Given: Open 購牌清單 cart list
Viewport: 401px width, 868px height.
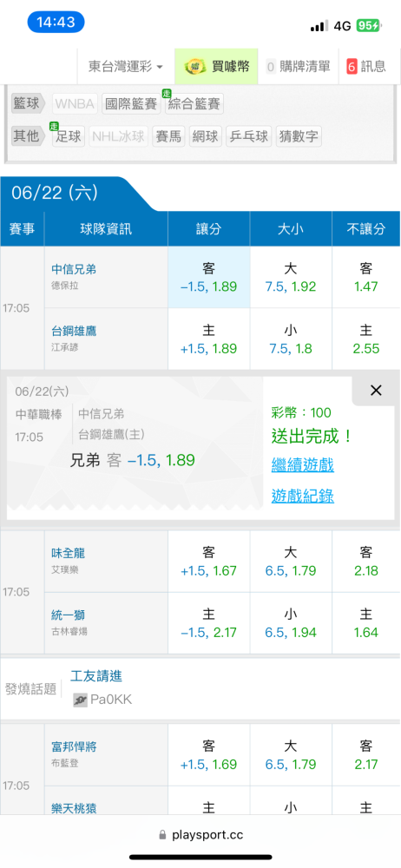Looking at the screenshot, I should coord(298,67).
